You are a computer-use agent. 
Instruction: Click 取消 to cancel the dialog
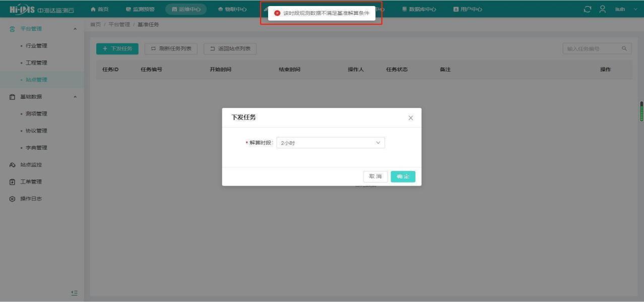375,176
